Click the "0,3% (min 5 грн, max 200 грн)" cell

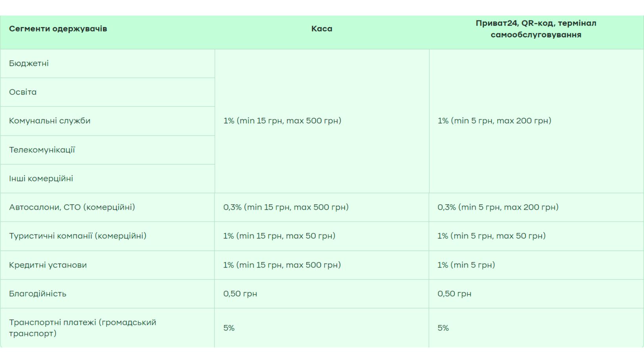[498, 207]
